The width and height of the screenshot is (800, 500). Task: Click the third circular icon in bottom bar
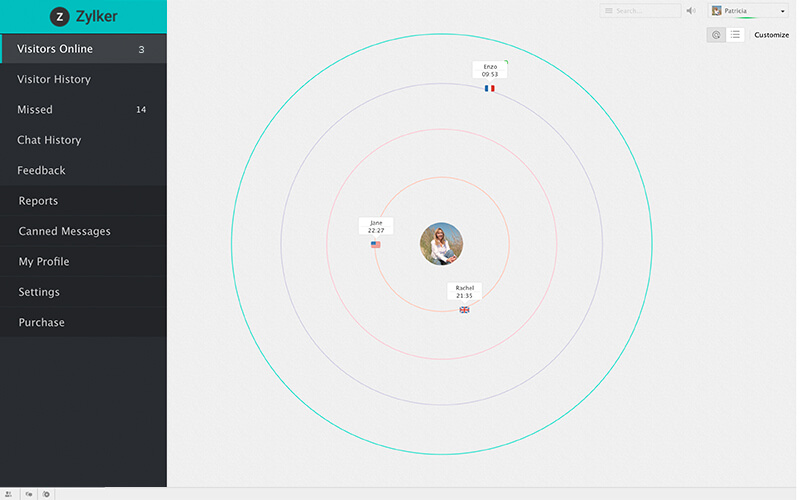46,494
